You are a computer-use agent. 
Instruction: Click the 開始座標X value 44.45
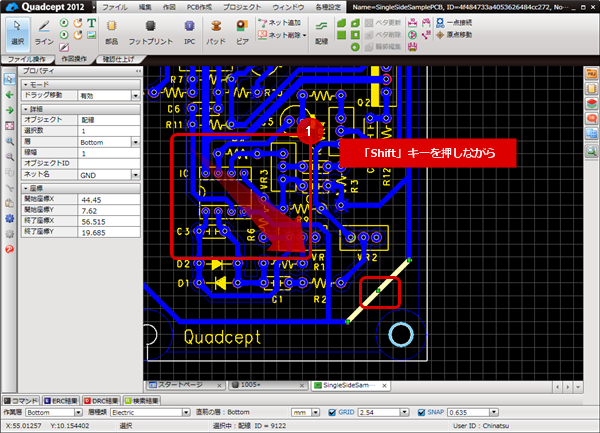109,200
